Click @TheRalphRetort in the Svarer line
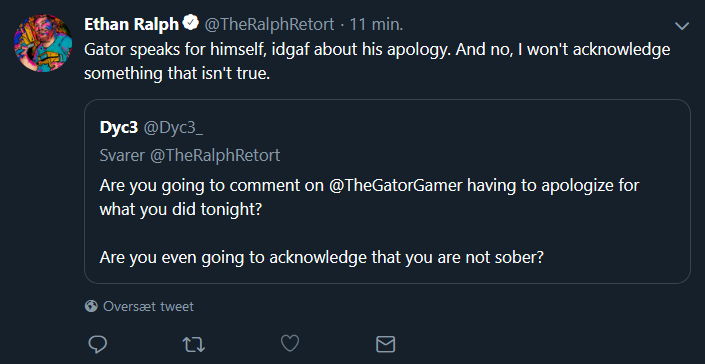The image size is (705, 364). point(215,155)
